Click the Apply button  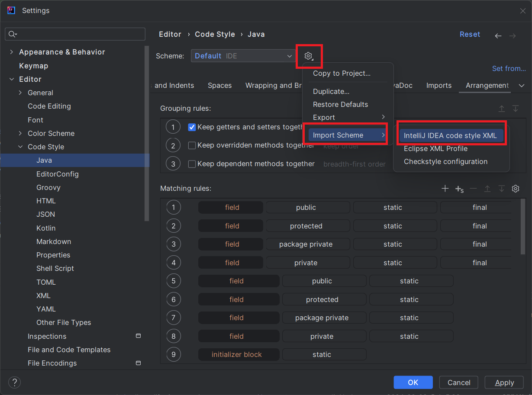coord(504,382)
